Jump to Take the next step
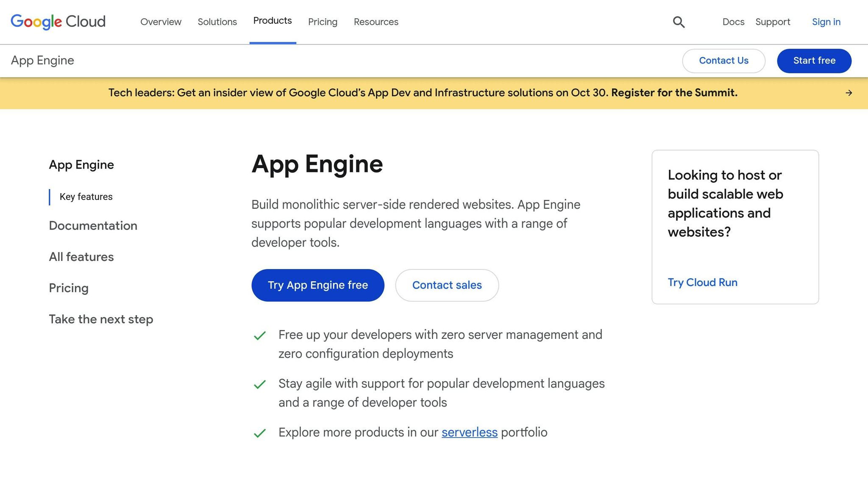 pos(101,319)
